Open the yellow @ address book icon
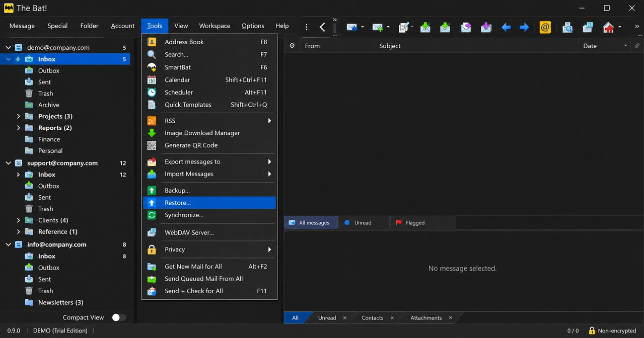 pos(545,27)
